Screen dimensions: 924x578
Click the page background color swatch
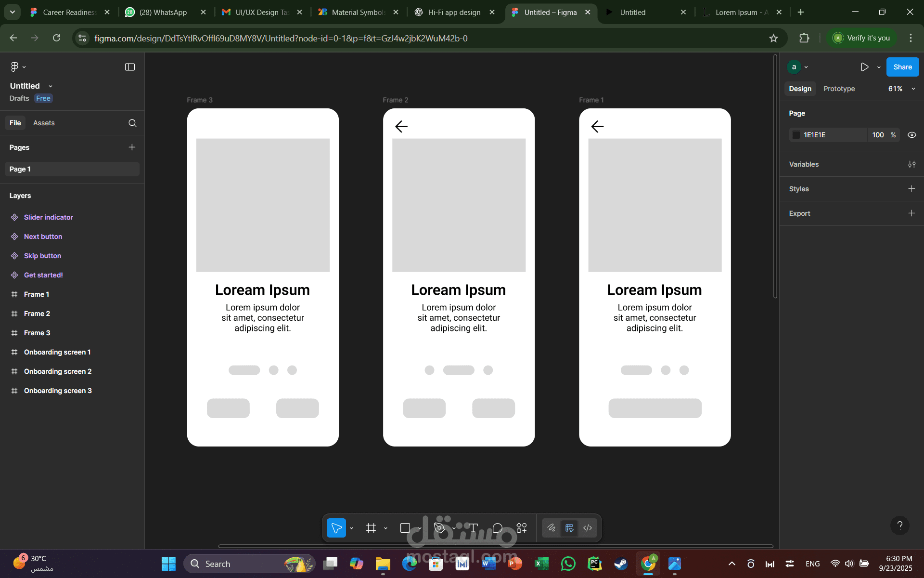[796, 135]
